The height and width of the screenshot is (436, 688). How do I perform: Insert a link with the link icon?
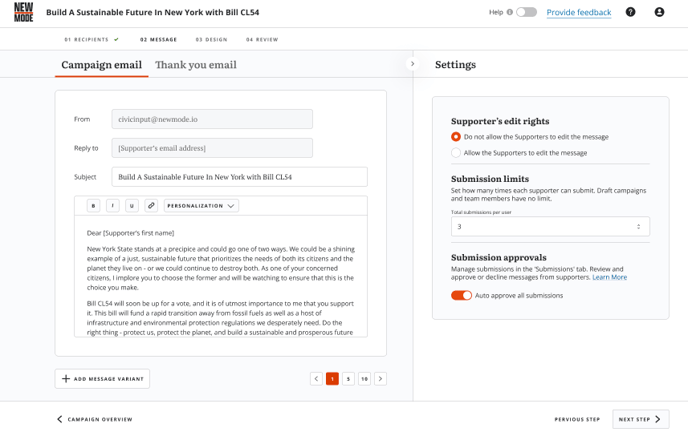151,206
